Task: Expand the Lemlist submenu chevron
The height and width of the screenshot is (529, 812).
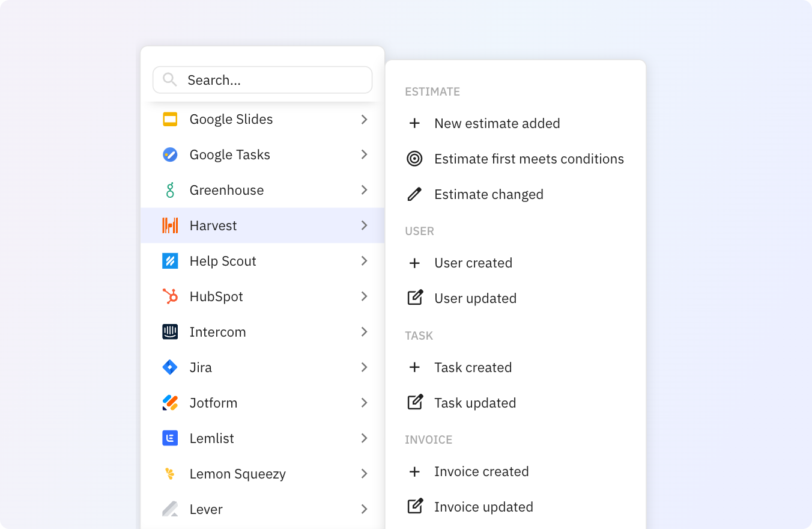Action: (x=364, y=438)
